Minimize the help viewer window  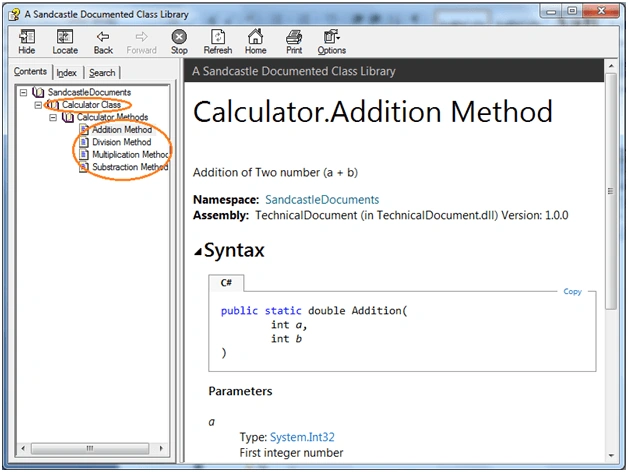click(x=552, y=11)
